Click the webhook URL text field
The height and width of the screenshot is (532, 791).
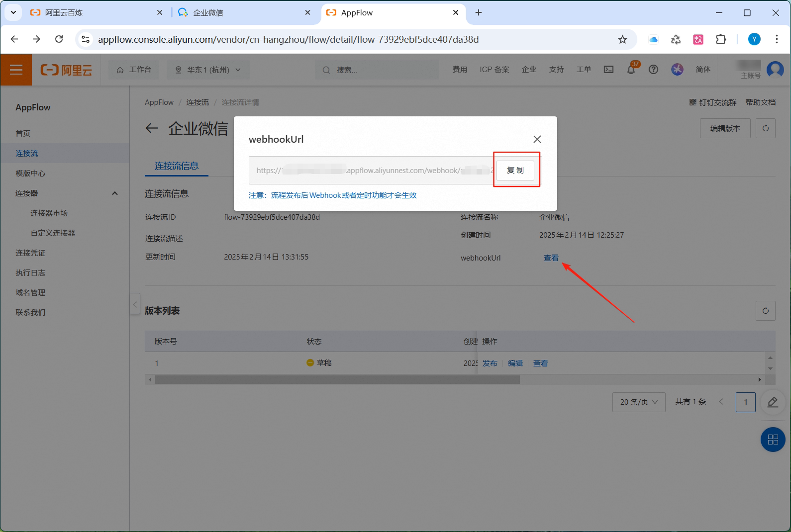(372, 170)
